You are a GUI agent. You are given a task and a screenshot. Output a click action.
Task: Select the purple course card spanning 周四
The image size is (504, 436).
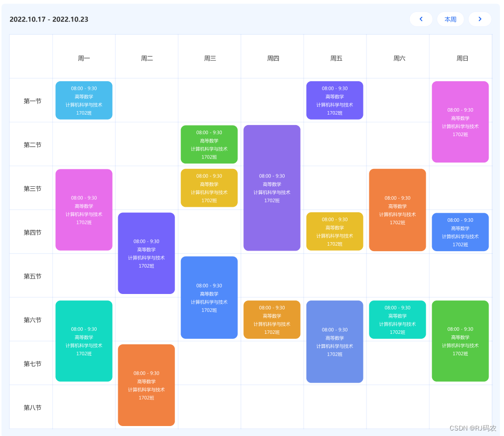(272, 188)
